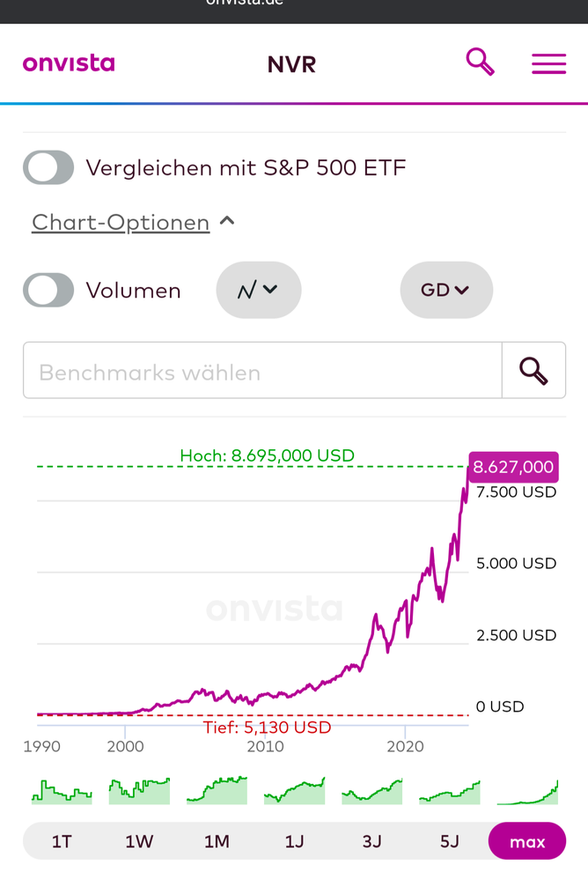This screenshot has width=588, height=880.
Task: Switch to 1M time range
Action: [x=217, y=841]
